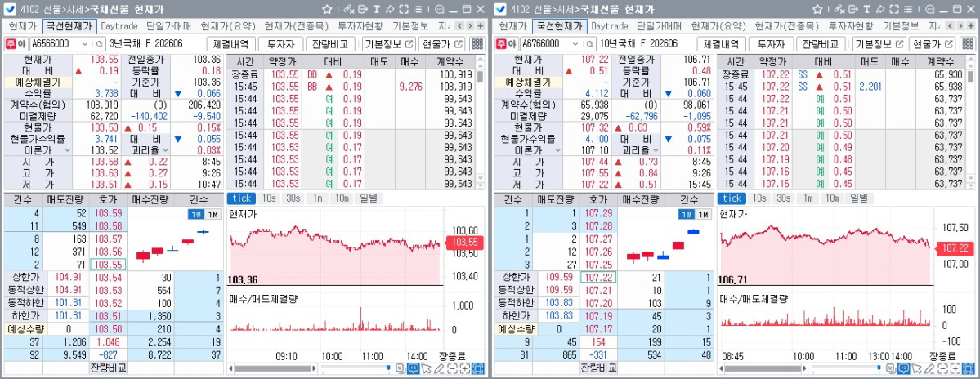The width and height of the screenshot is (980, 379).
Task: Click unlink chain icon in right window
Action: tap(839, 9)
